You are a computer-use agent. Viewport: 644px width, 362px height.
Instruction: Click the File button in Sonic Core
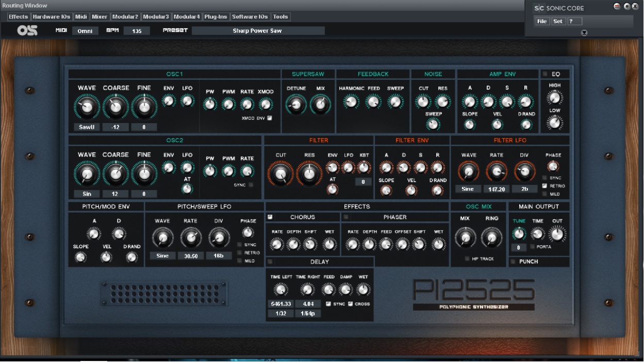pos(542,21)
